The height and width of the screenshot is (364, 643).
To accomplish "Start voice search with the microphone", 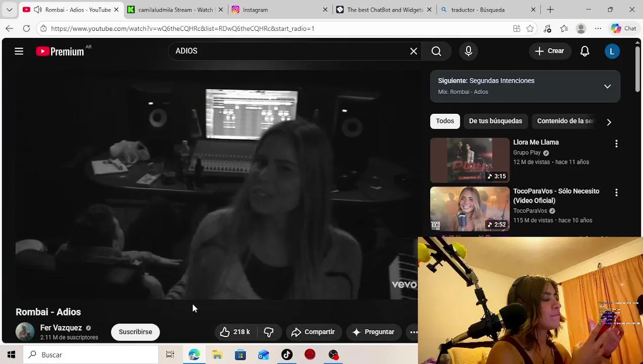I will 469,51.
